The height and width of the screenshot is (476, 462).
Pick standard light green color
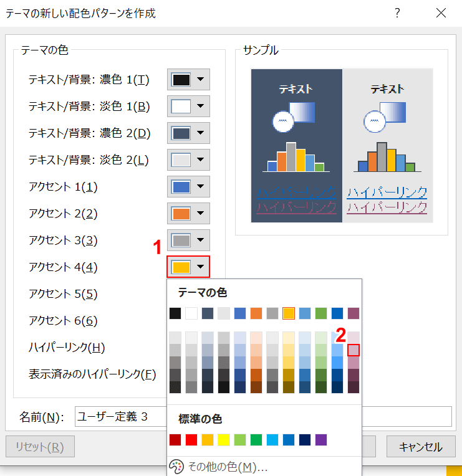pos(240,440)
